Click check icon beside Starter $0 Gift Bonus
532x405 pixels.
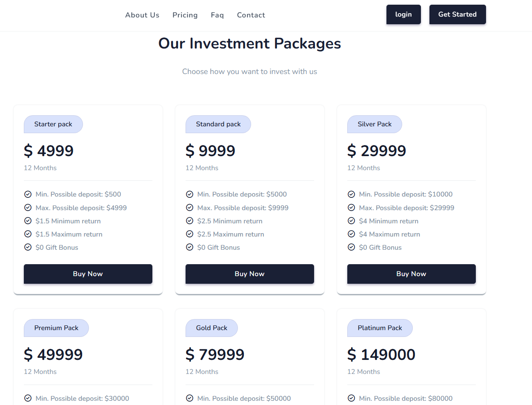(x=28, y=247)
